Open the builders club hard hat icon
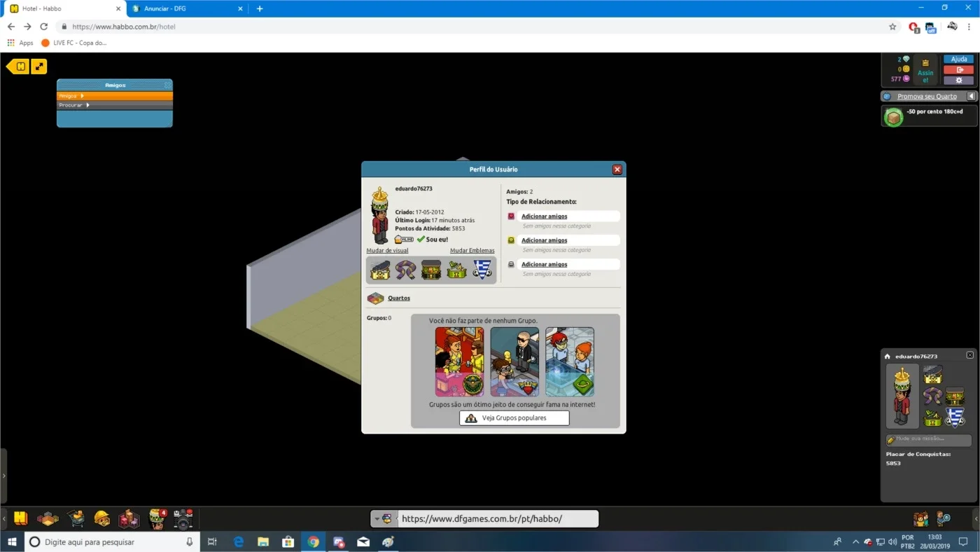980x552 pixels. click(102, 519)
